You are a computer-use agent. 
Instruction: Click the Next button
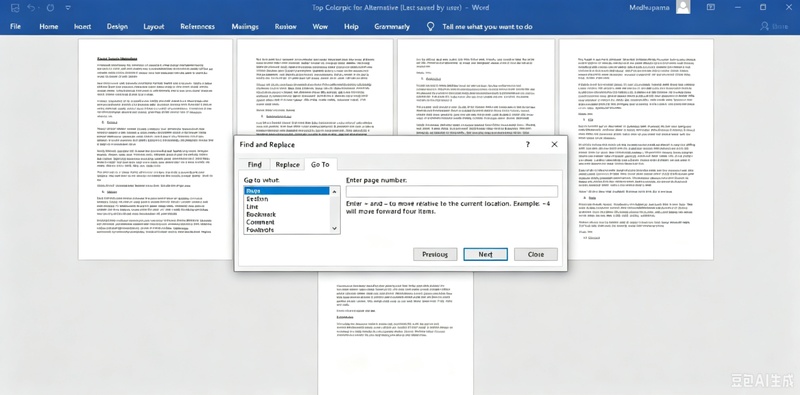pyautogui.click(x=485, y=254)
